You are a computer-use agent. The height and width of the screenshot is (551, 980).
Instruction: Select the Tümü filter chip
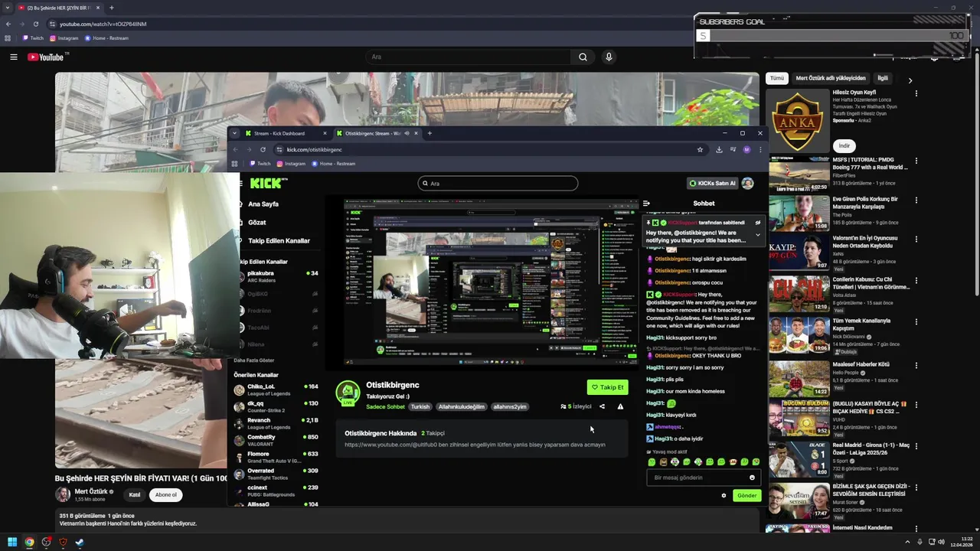777,78
